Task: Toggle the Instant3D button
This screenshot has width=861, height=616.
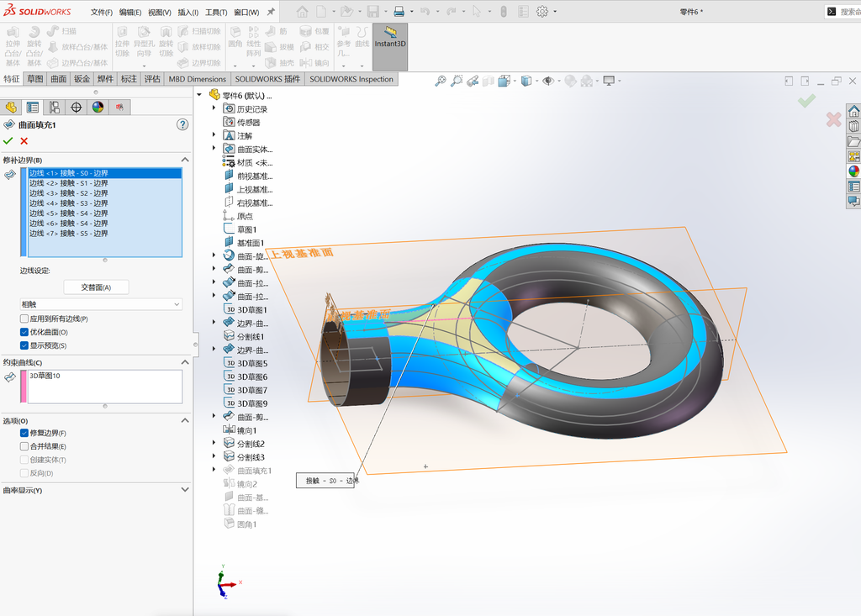Action: pos(390,47)
